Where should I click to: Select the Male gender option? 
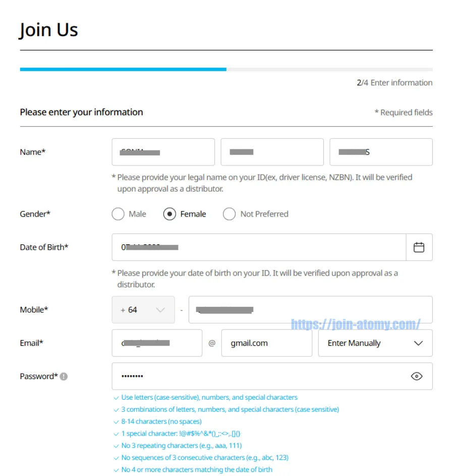pos(118,214)
